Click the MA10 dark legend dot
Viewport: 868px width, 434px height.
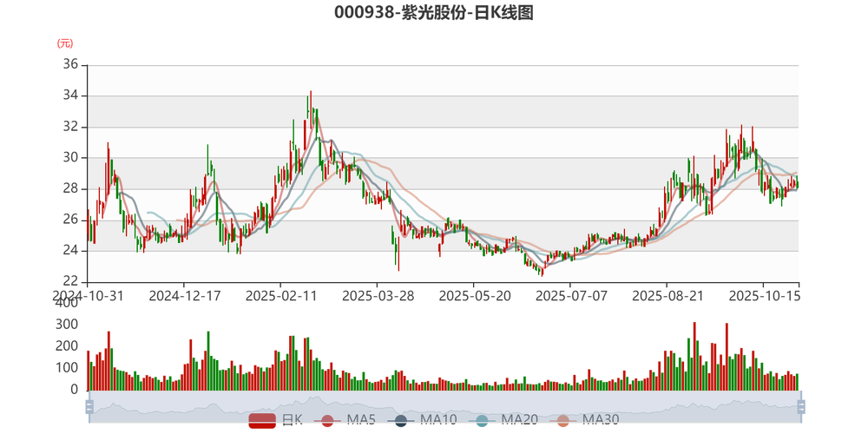400,421
